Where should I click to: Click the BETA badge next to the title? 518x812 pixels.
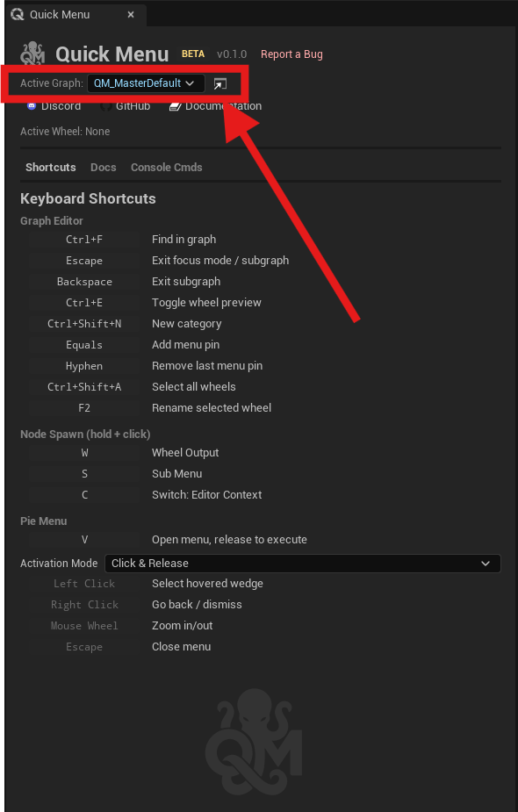click(192, 54)
